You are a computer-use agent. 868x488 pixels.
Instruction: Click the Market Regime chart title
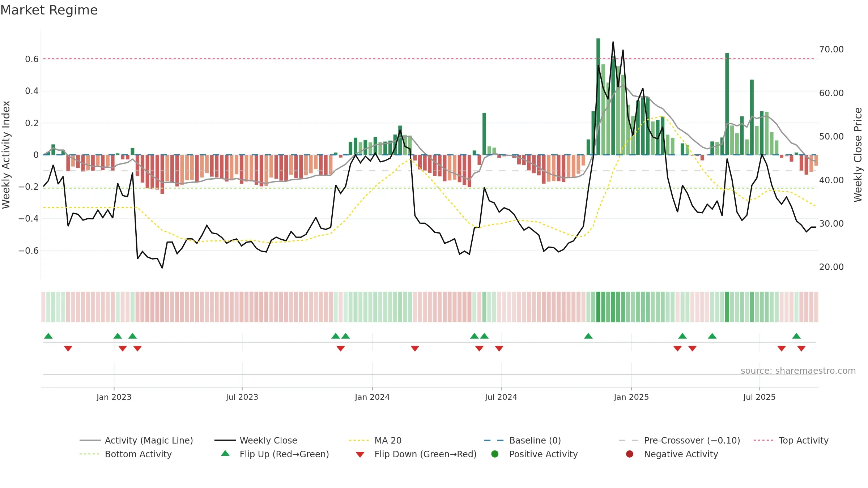(x=49, y=10)
